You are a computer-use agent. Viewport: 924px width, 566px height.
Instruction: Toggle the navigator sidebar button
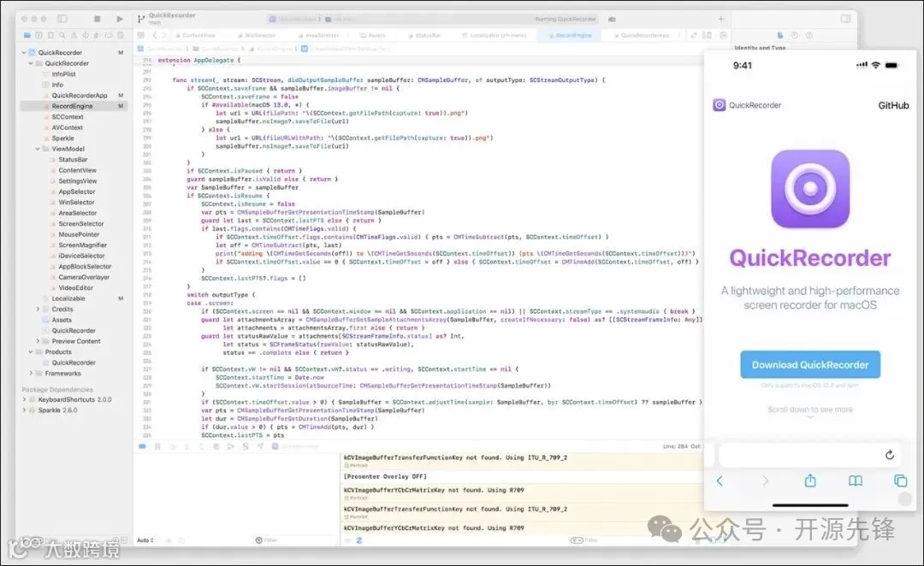click(62, 19)
